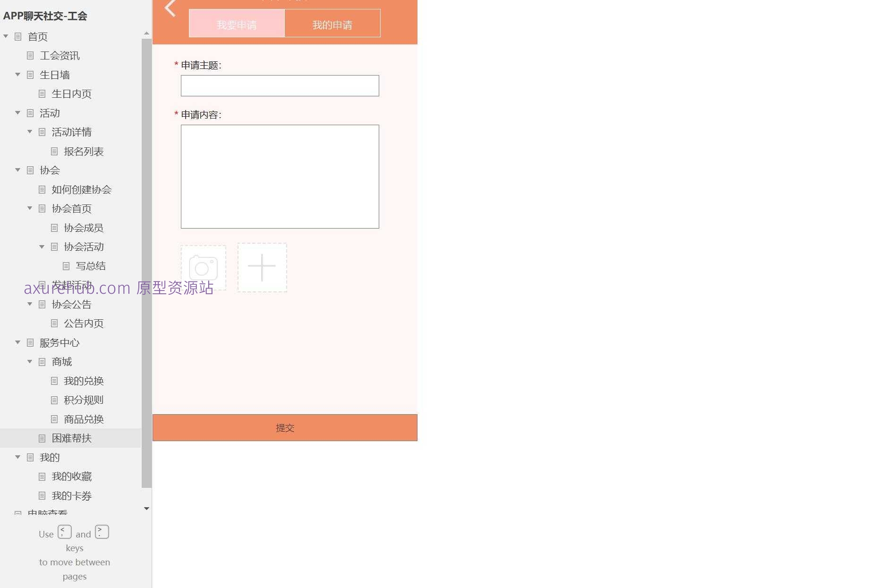
Task: Select the 我要申请 tab
Action: pyautogui.click(x=237, y=23)
